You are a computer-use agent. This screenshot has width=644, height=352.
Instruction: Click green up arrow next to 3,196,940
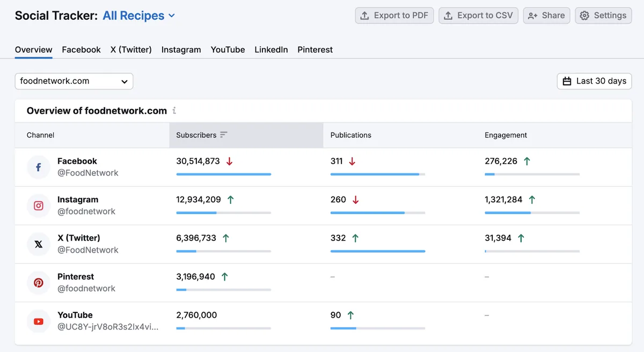tap(225, 277)
